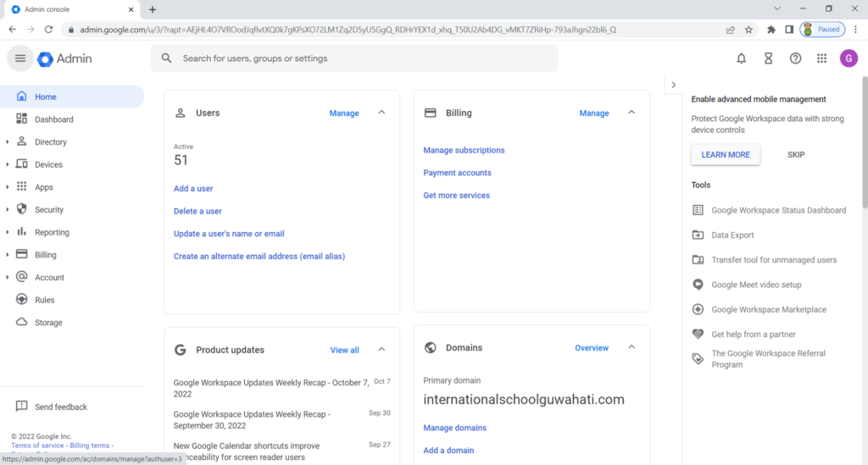Bookmark this page with star icon
The width and height of the screenshot is (868, 465).
pyautogui.click(x=748, y=30)
